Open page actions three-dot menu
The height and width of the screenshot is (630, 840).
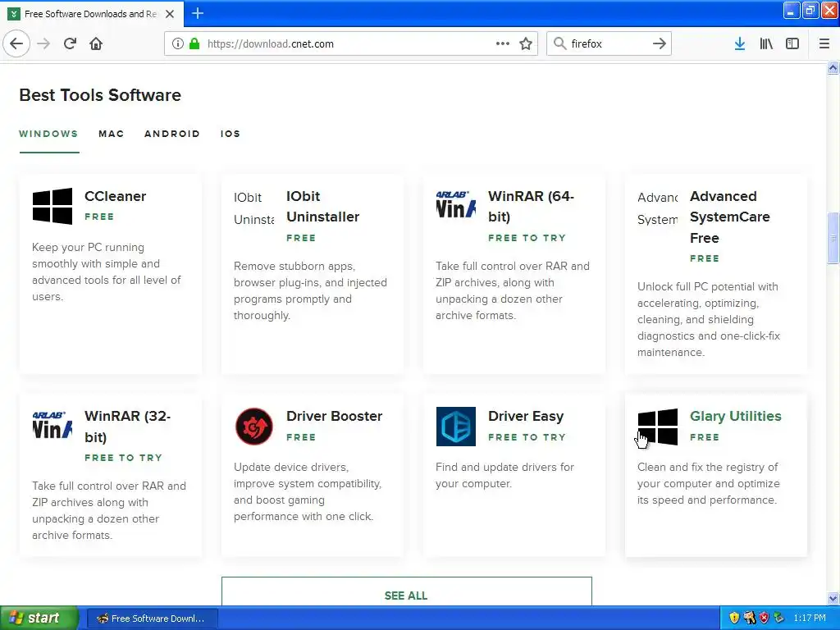503,43
